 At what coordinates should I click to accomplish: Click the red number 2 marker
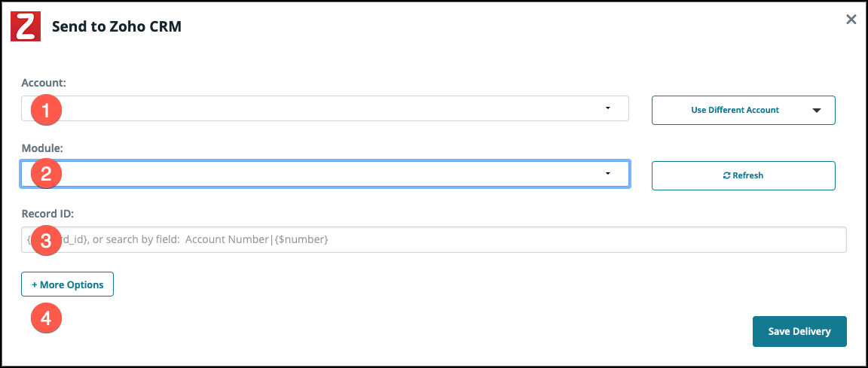coord(46,175)
